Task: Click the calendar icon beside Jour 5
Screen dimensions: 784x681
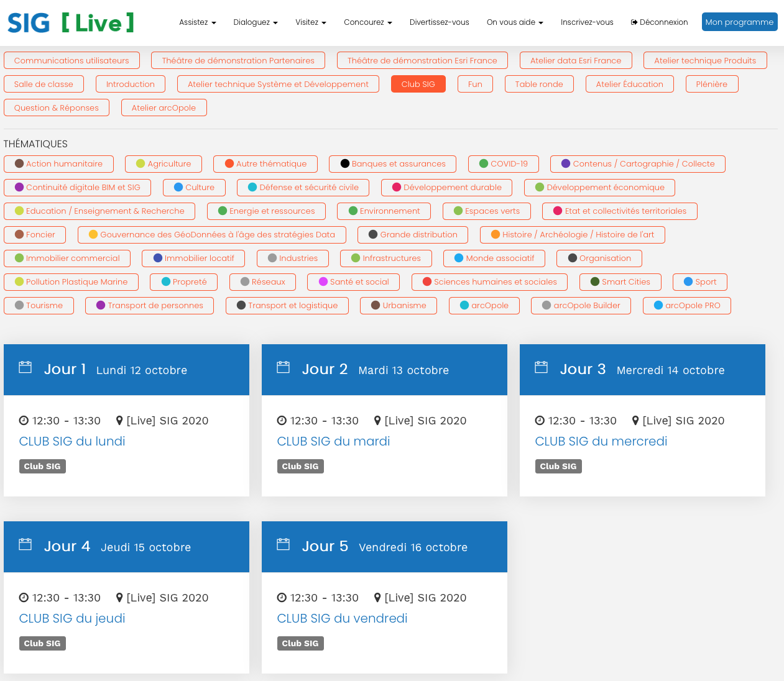Action: (x=283, y=544)
